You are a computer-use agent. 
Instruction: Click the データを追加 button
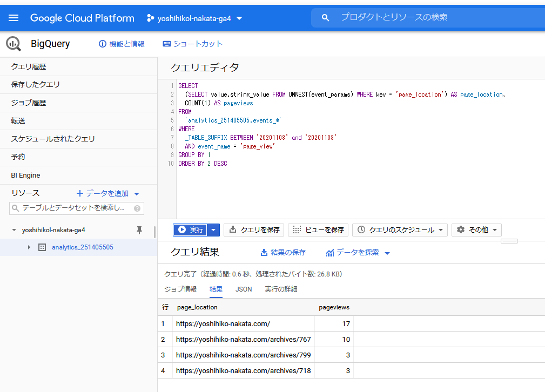103,193
